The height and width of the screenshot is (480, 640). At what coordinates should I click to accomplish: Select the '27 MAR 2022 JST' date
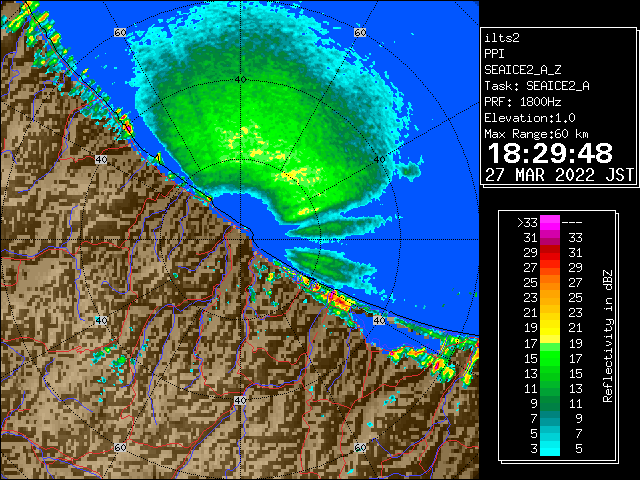click(559, 175)
